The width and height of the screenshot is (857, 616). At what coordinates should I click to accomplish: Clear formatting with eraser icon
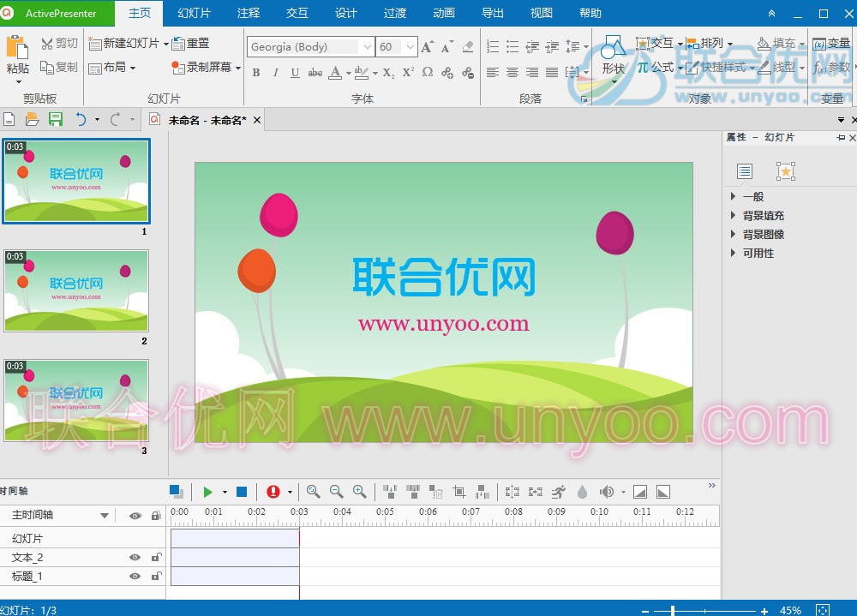pyautogui.click(x=468, y=47)
